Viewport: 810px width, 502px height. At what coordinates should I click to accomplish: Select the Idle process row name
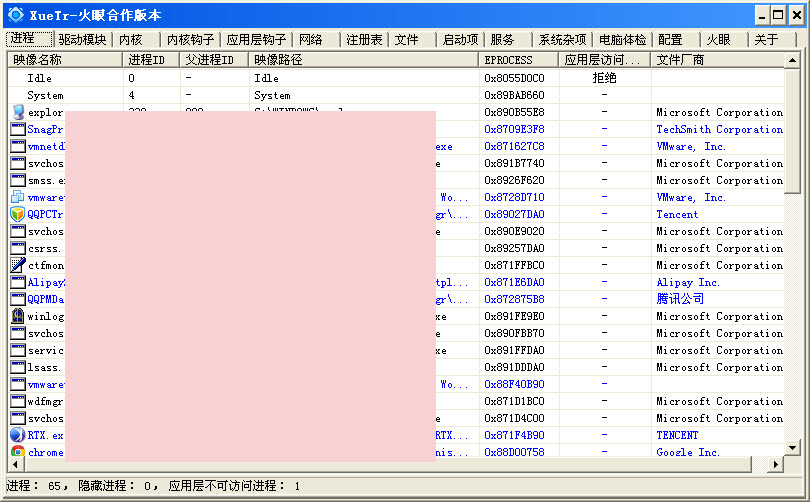click(x=39, y=78)
